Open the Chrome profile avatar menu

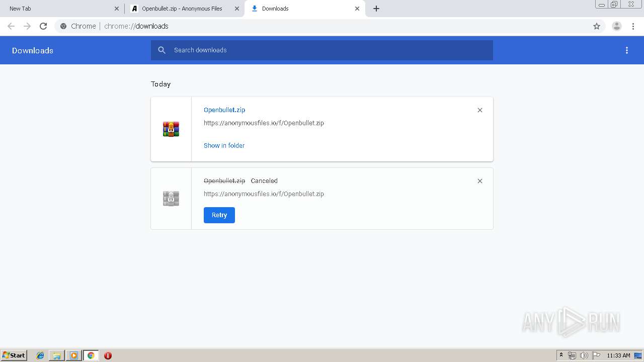tap(616, 26)
